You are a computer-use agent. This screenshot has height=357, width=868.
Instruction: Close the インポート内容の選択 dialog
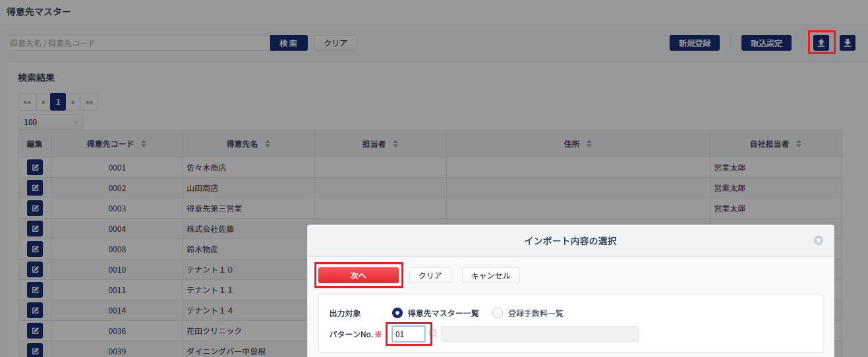(819, 240)
